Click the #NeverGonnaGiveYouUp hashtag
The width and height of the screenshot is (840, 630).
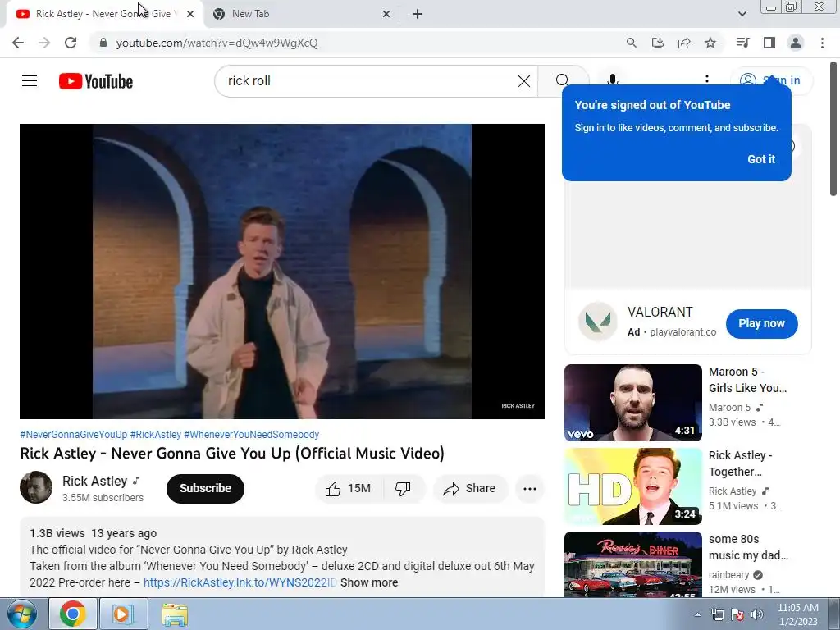[73, 435]
